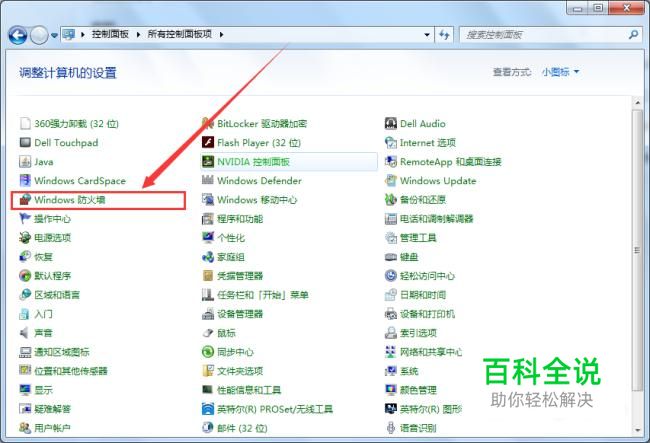Click the Forward navigation button
The width and height of the screenshot is (650, 443).
click(39, 35)
